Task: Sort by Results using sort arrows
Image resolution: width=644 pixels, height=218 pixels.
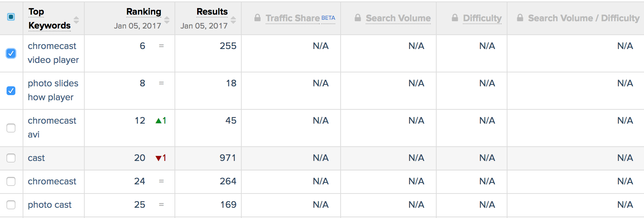Action: click(x=233, y=20)
